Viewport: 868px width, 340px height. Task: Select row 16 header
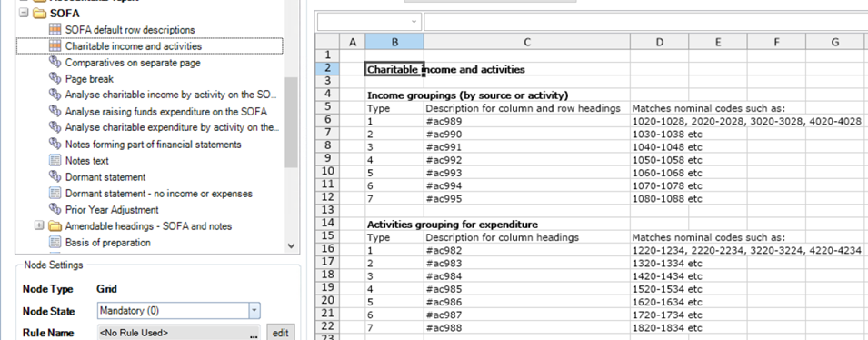tap(327, 250)
